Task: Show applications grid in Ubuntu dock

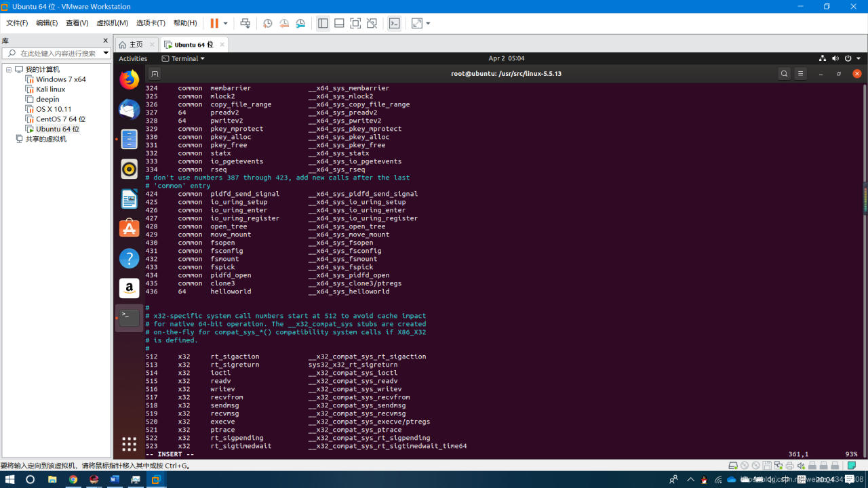Action: (129, 444)
